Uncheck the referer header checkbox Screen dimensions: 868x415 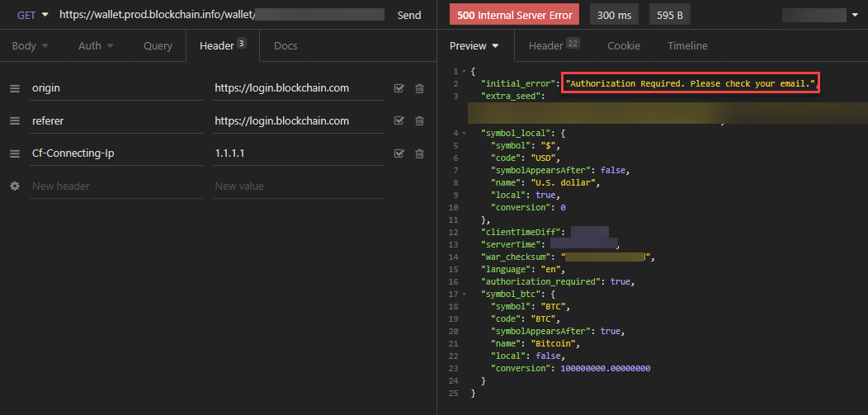point(399,121)
